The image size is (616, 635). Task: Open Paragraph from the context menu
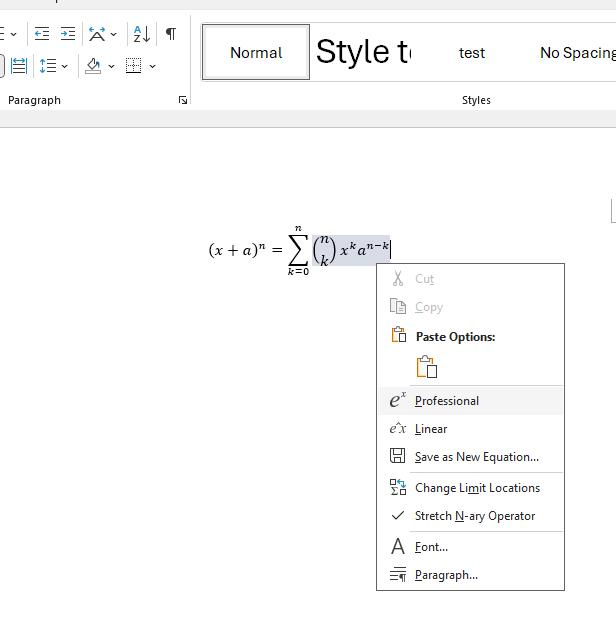click(471, 575)
